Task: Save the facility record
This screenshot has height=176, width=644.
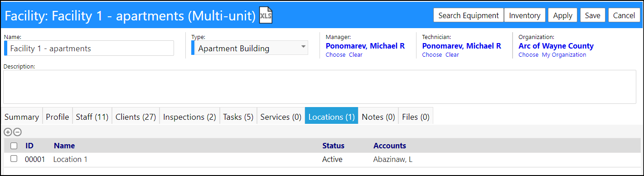Action: click(x=593, y=15)
